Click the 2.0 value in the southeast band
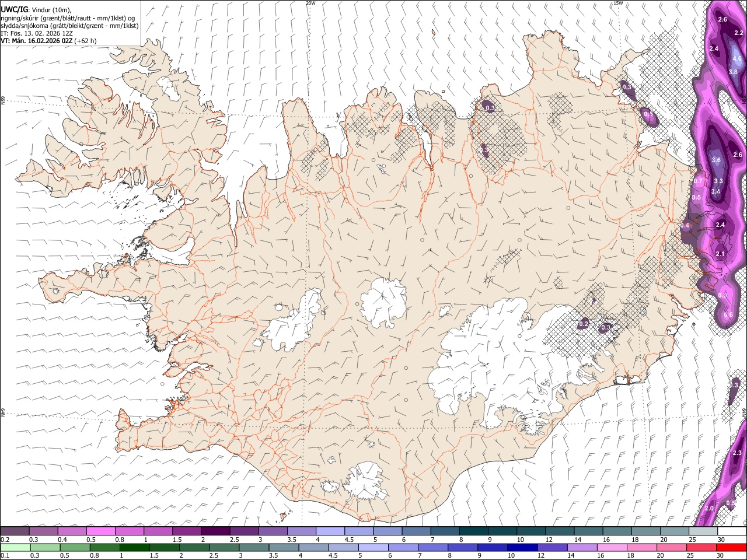 click(709, 509)
